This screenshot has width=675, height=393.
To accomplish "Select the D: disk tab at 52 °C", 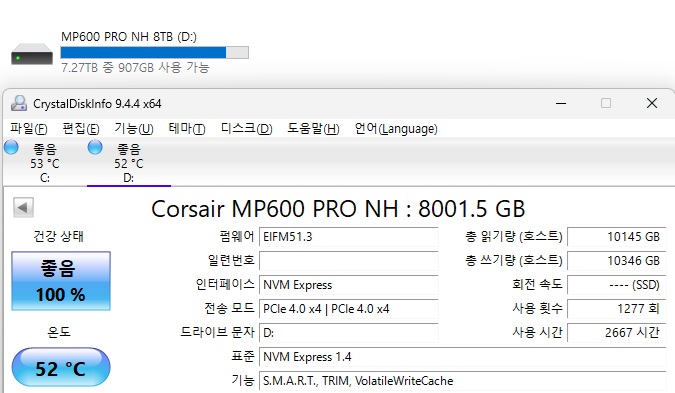I will coord(129,163).
